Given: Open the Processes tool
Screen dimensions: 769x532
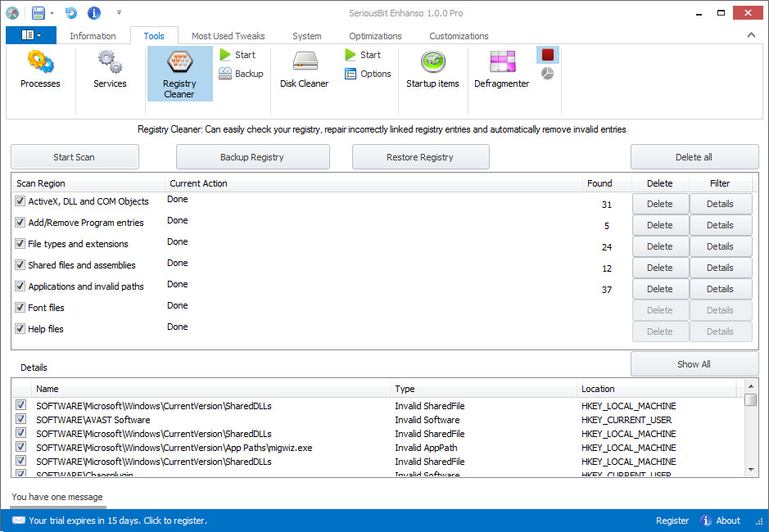Looking at the screenshot, I should click(40, 70).
